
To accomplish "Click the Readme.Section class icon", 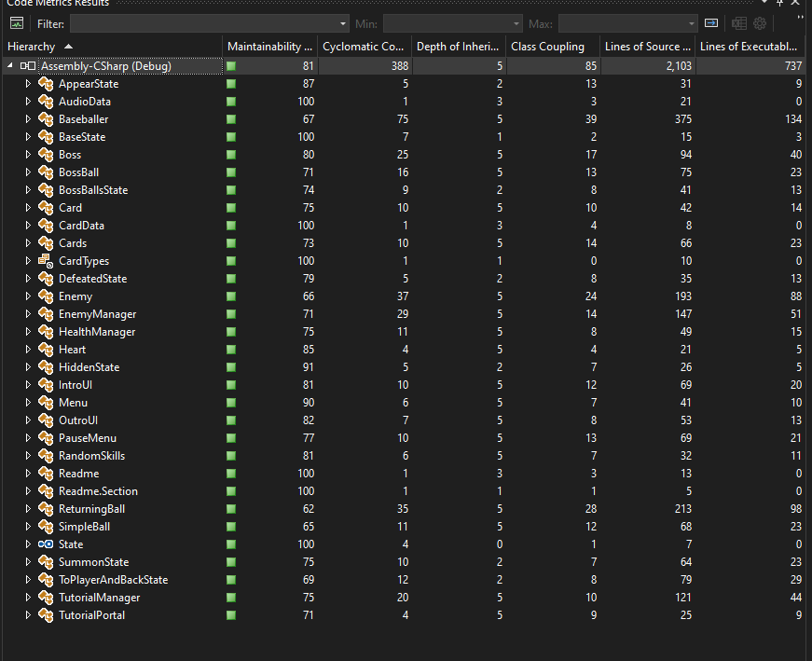I will pyautogui.click(x=46, y=491).
